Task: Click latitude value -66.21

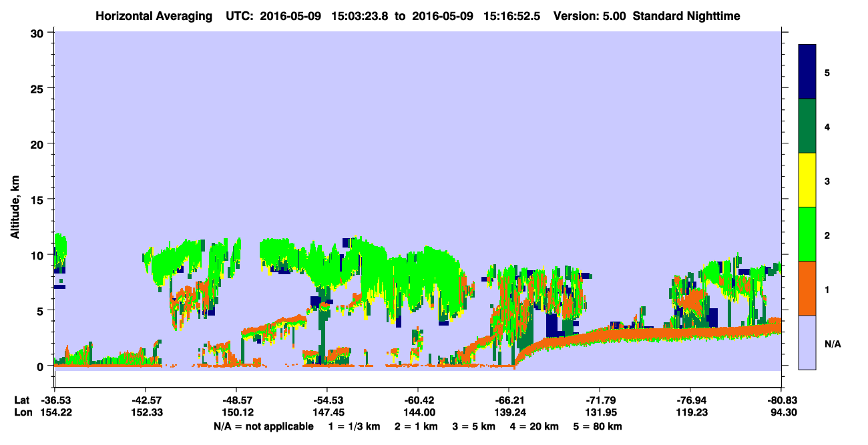Action: (x=509, y=400)
